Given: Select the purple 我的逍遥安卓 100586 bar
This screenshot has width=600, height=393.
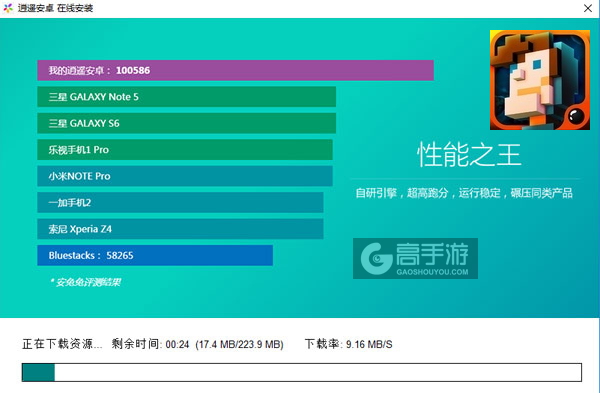Looking at the screenshot, I should point(235,70).
